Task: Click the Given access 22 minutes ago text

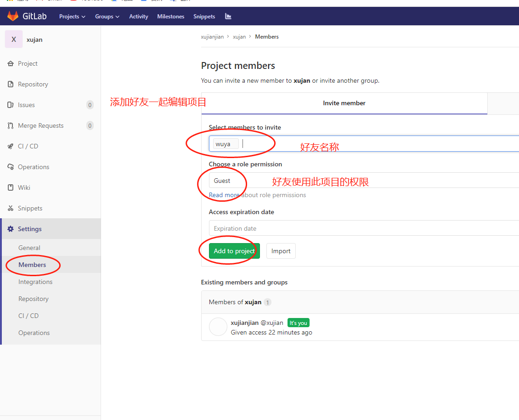Action: pos(271,333)
